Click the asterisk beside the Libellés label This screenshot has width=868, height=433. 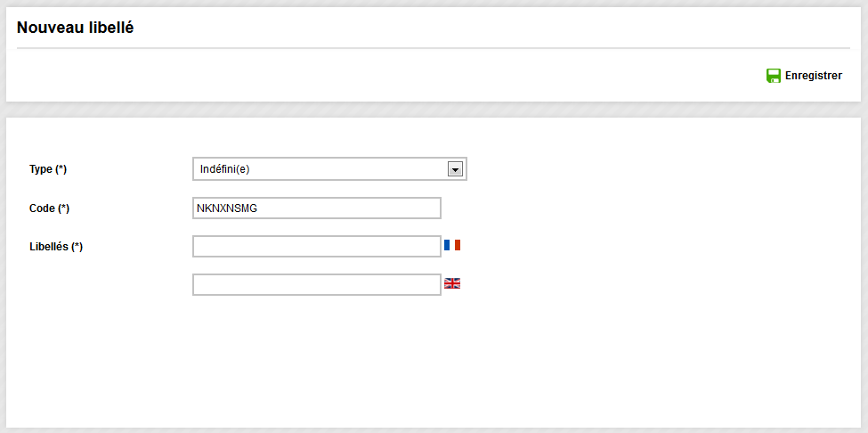77,247
